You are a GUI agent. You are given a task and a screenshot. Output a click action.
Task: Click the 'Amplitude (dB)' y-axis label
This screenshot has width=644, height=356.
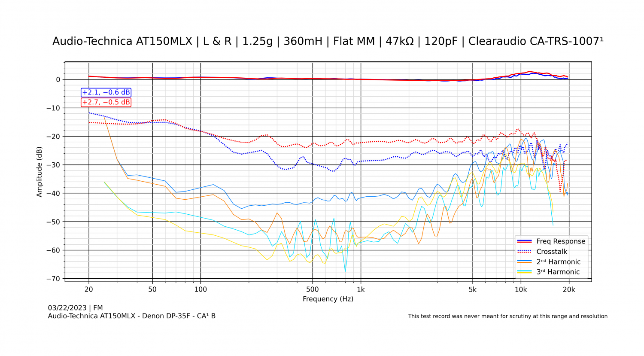[39, 172]
